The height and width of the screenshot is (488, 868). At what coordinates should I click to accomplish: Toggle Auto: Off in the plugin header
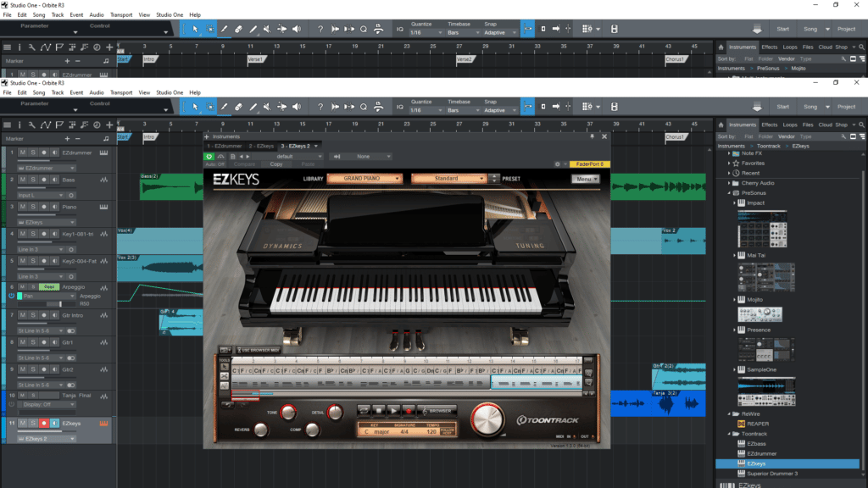click(x=214, y=164)
